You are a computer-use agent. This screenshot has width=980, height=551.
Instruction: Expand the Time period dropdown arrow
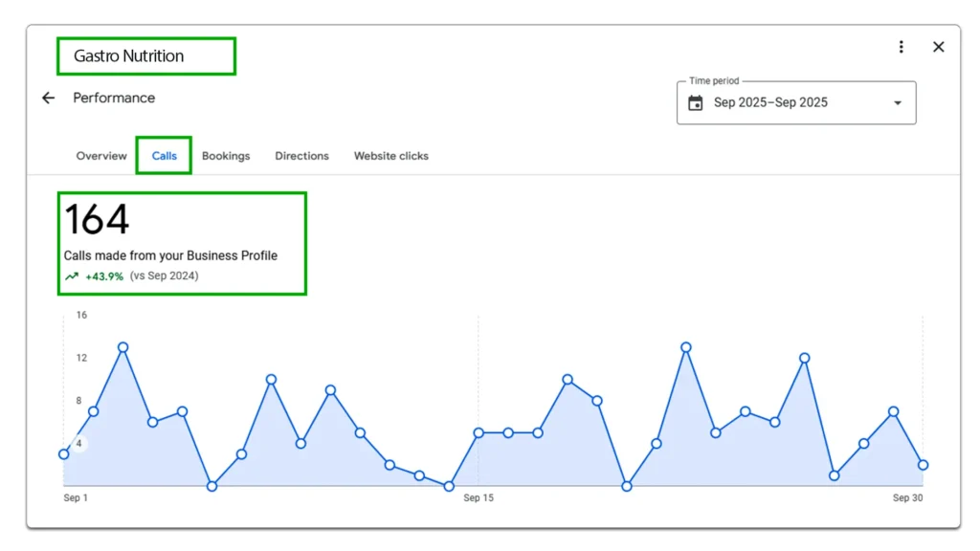pyautogui.click(x=897, y=103)
